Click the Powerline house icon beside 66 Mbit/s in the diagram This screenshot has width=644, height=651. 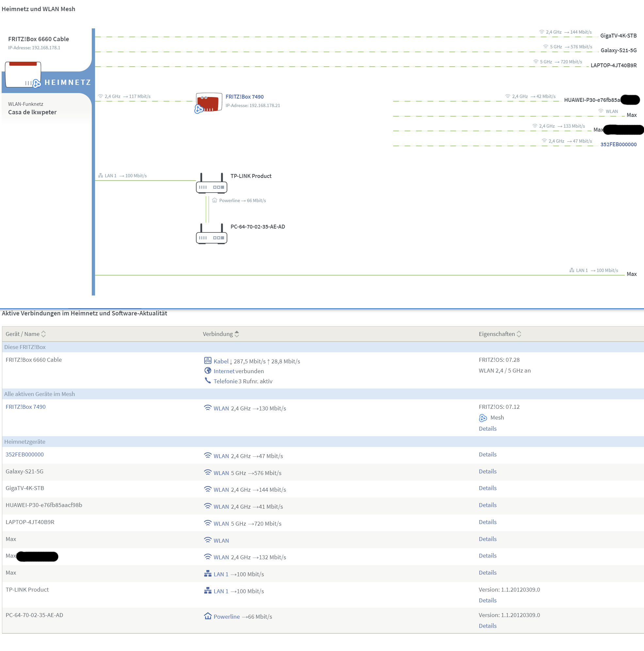click(215, 200)
